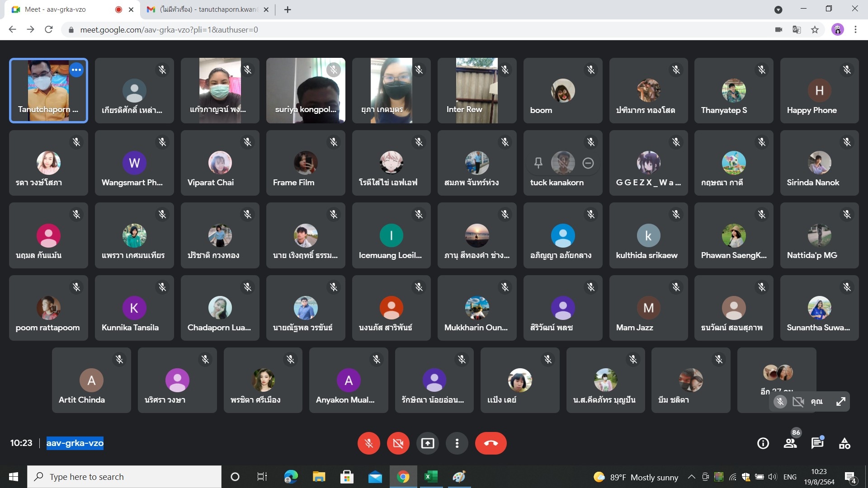The image size is (868, 488).
Task: Show participants list with 86 badge
Action: [790, 444]
